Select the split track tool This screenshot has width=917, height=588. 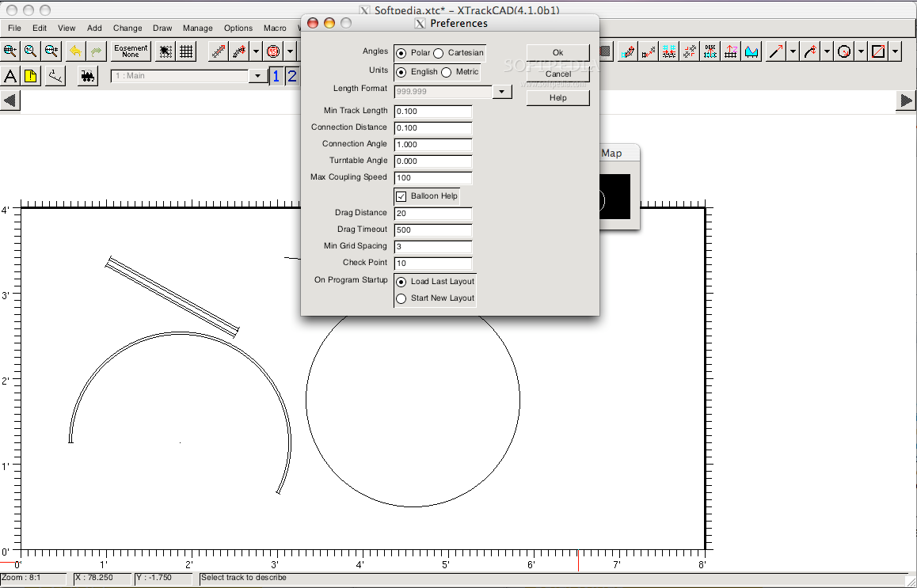pos(690,51)
